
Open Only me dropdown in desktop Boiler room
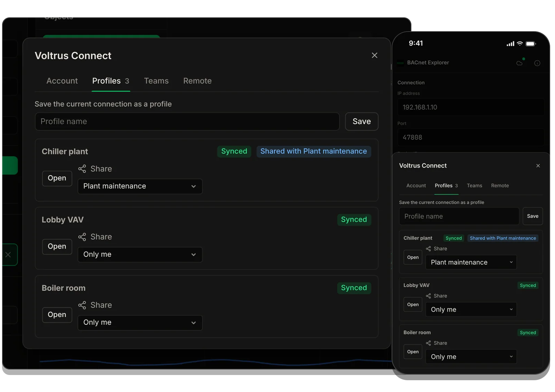[140, 323]
